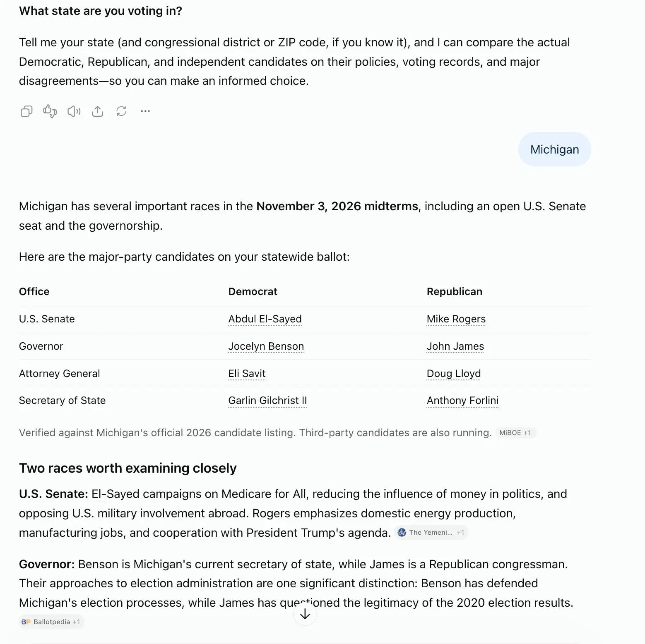
Task: Regenerate the response with the refresh icon
Action: pyautogui.click(x=121, y=111)
